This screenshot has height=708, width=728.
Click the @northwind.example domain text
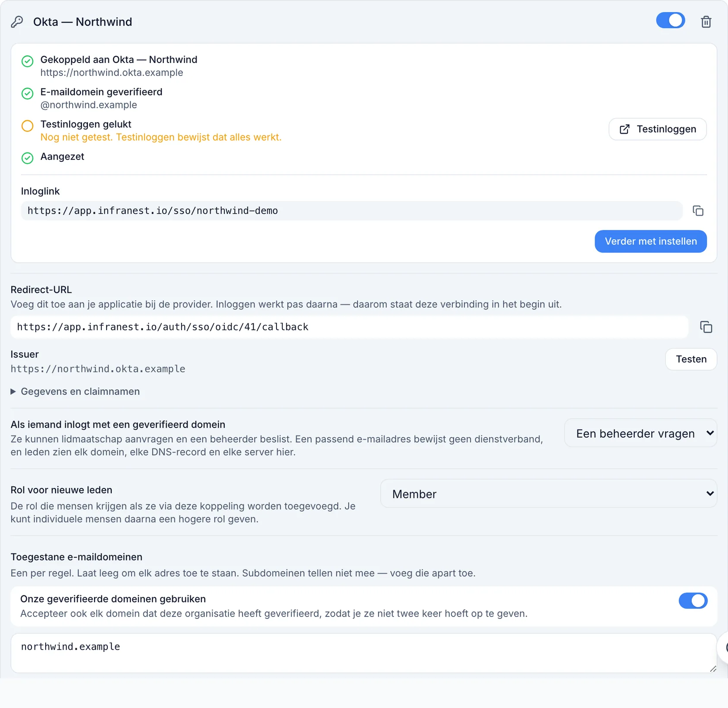pyautogui.click(x=89, y=105)
